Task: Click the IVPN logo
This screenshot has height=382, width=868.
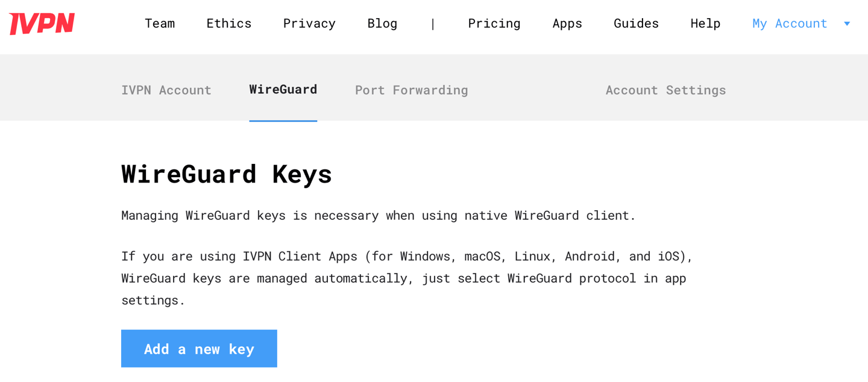Action: 42,24
